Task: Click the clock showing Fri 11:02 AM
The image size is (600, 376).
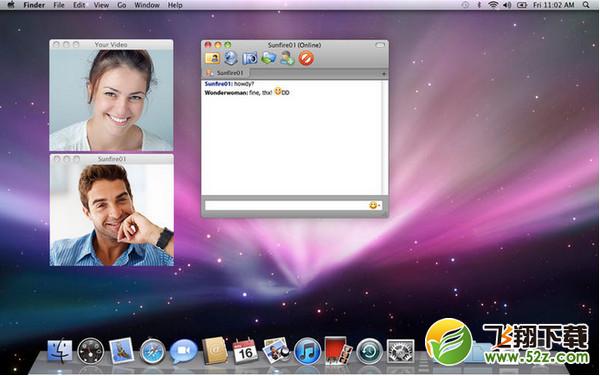Action: pos(554,5)
